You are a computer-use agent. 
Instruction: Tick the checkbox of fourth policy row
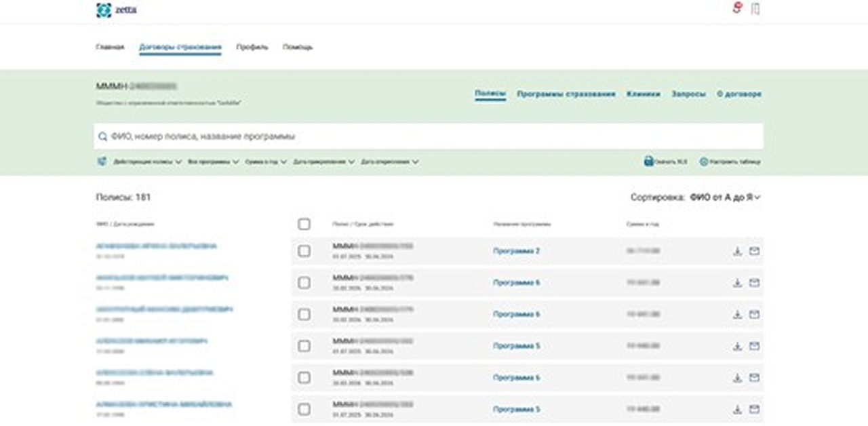tap(304, 346)
